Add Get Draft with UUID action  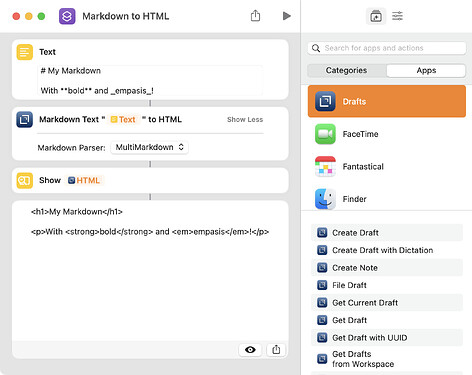point(387,338)
